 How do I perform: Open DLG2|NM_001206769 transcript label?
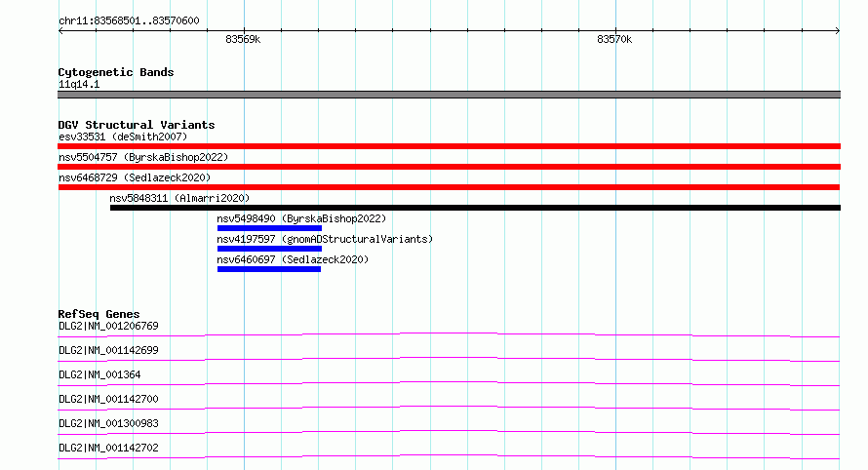pos(108,326)
